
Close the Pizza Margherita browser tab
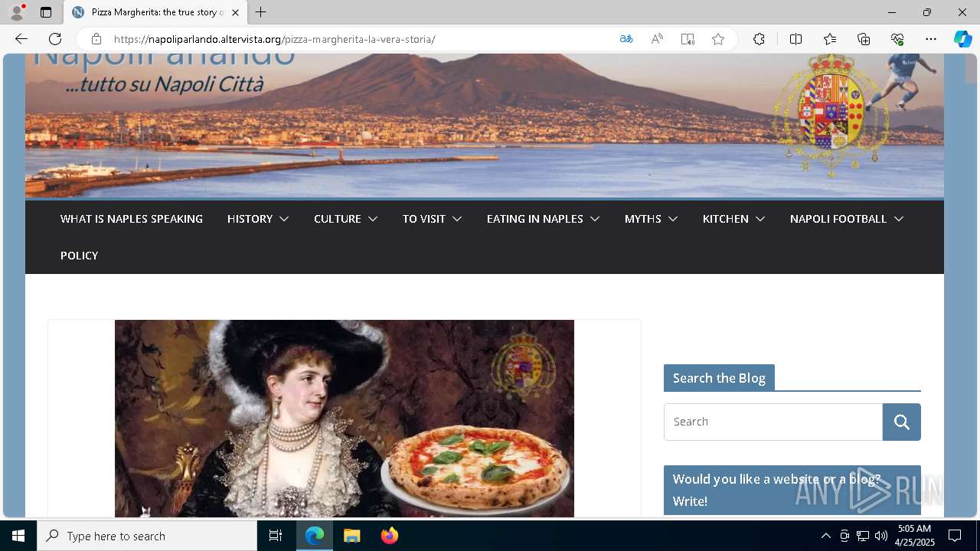[235, 12]
